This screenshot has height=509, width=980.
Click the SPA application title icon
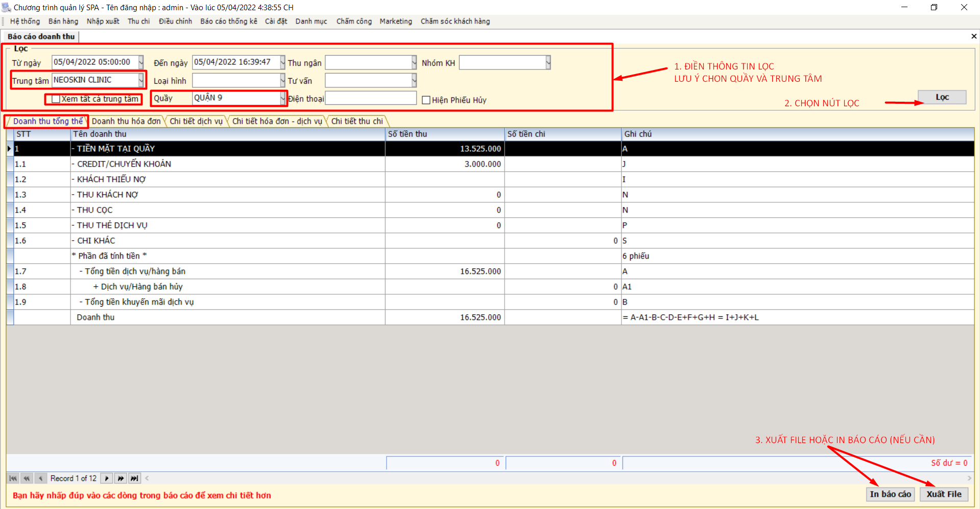pyautogui.click(x=6, y=7)
